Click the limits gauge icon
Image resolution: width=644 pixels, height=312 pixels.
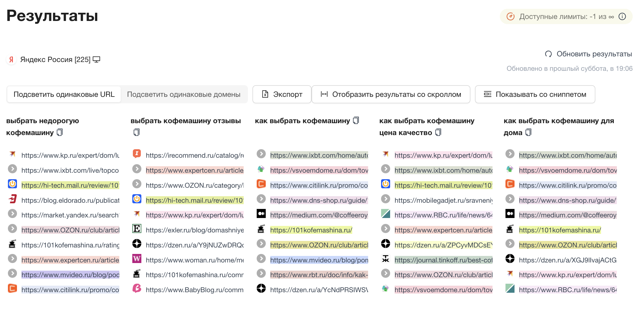(x=510, y=16)
